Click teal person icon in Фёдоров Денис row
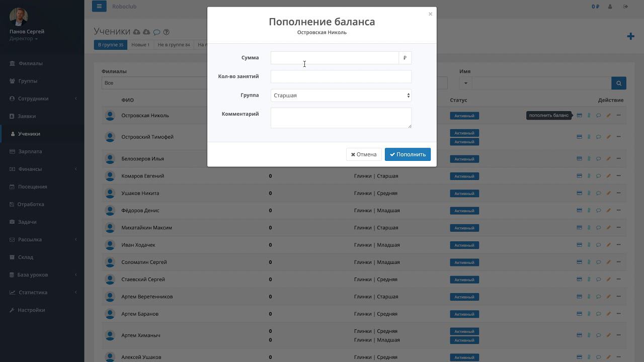 tap(589, 211)
